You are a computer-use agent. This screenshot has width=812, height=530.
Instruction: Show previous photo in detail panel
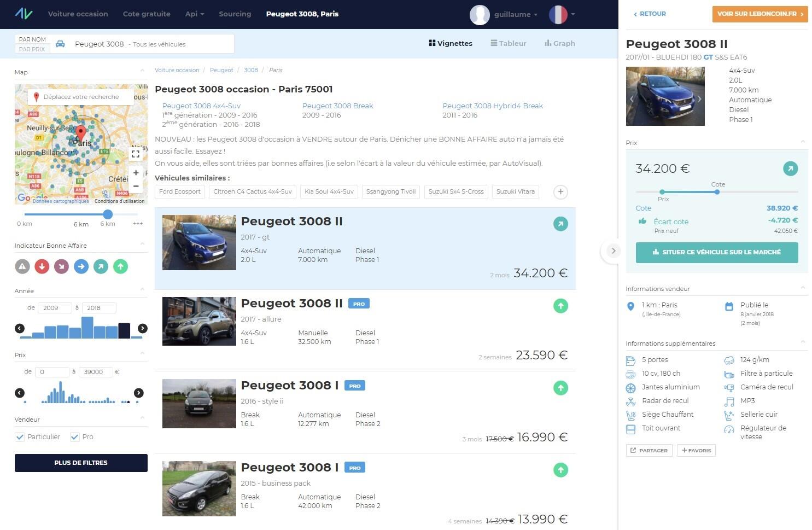[632, 99]
